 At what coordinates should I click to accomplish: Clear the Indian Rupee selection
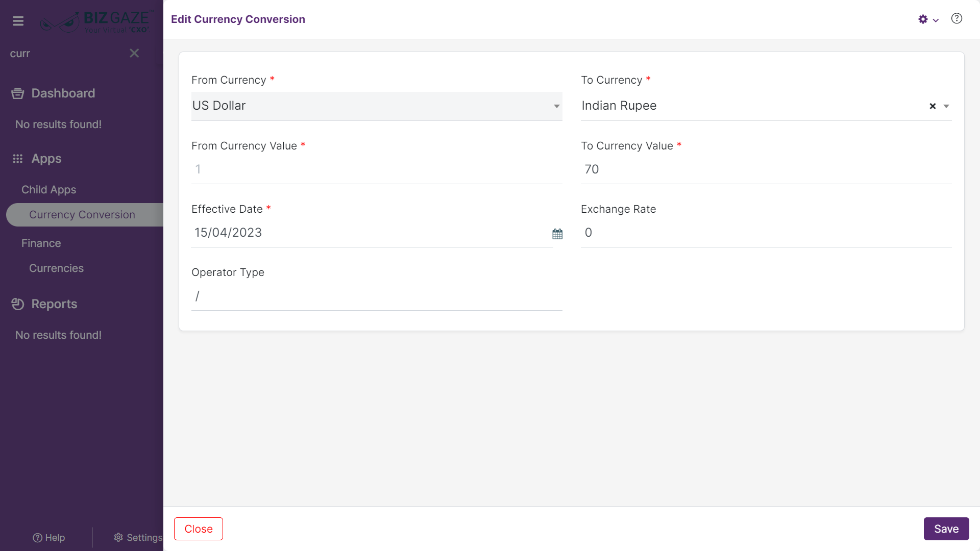(x=933, y=106)
